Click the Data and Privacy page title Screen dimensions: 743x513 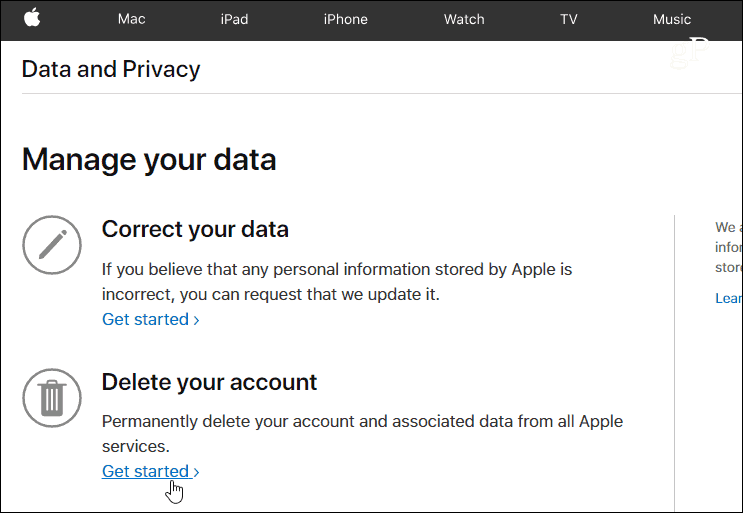pyautogui.click(x=111, y=69)
